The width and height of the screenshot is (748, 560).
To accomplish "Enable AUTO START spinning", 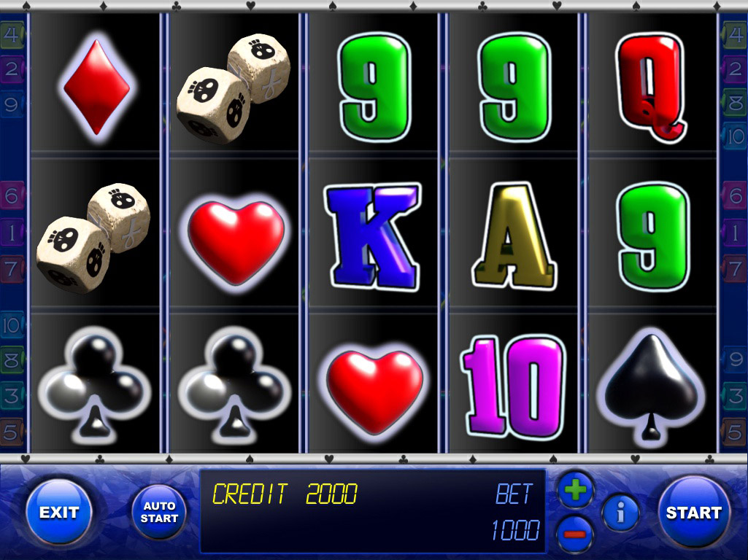I will (x=159, y=513).
